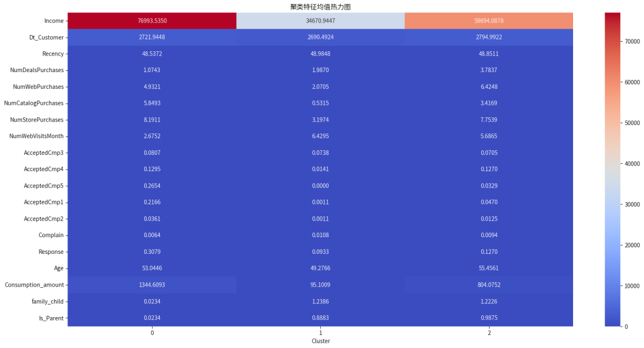This screenshot has width=644, height=348.
Task: Select the AcceptedCmp4 value 0.0141
Action: [320, 169]
